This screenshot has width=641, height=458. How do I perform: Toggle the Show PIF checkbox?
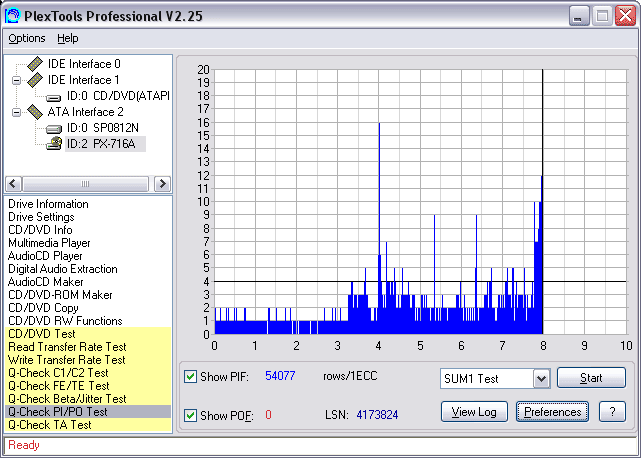[x=190, y=376]
